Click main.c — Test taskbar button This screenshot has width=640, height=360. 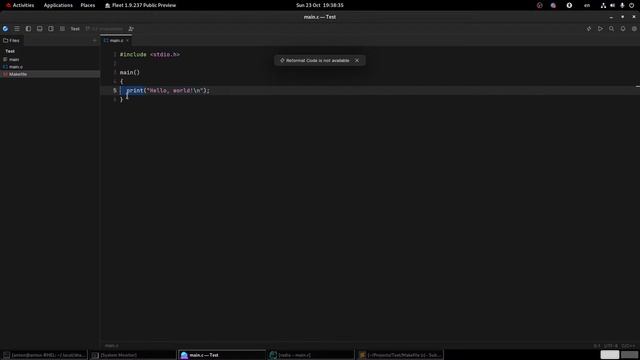click(x=222, y=355)
